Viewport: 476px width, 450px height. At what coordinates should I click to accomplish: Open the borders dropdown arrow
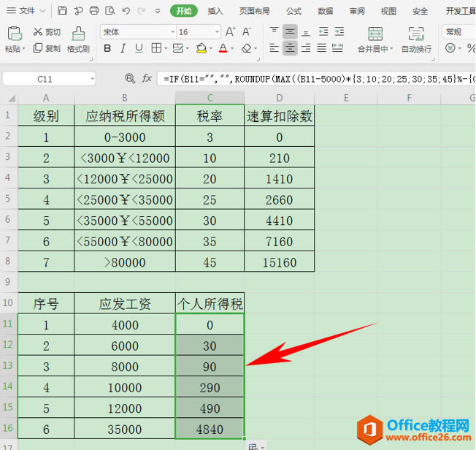coord(166,48)
